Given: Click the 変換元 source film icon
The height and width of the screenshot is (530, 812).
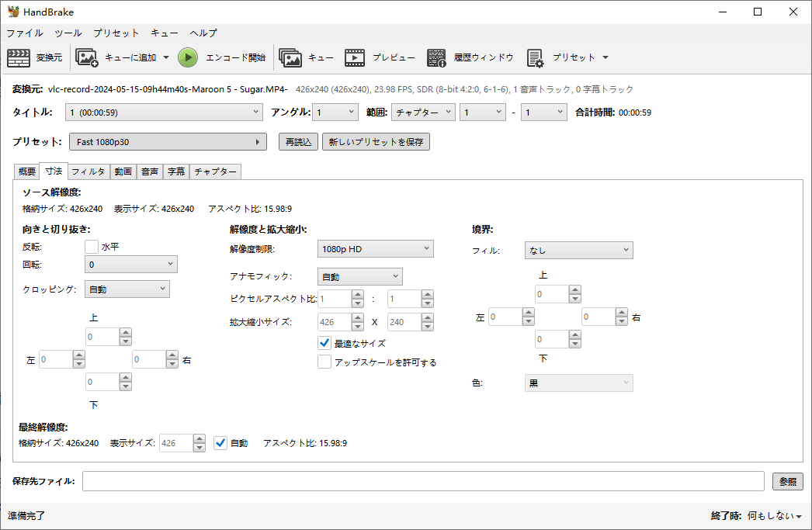Looking at the screenshot, I should 19,57.
